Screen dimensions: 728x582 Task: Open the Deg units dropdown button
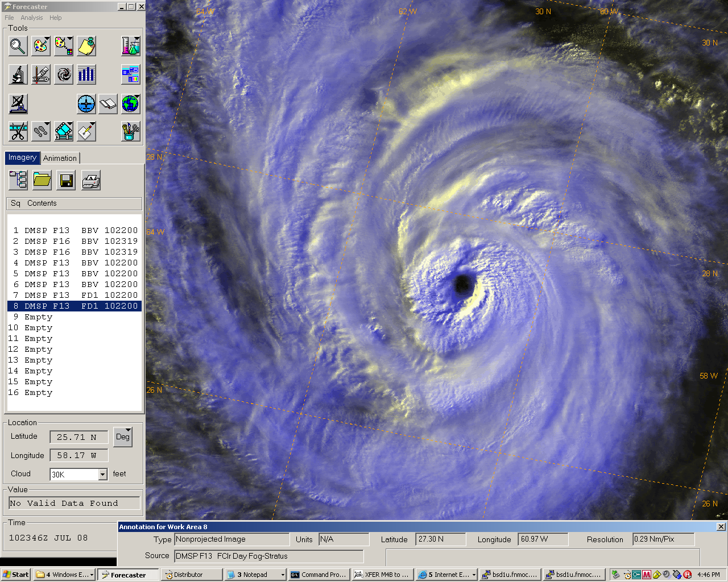click(123, 436)
